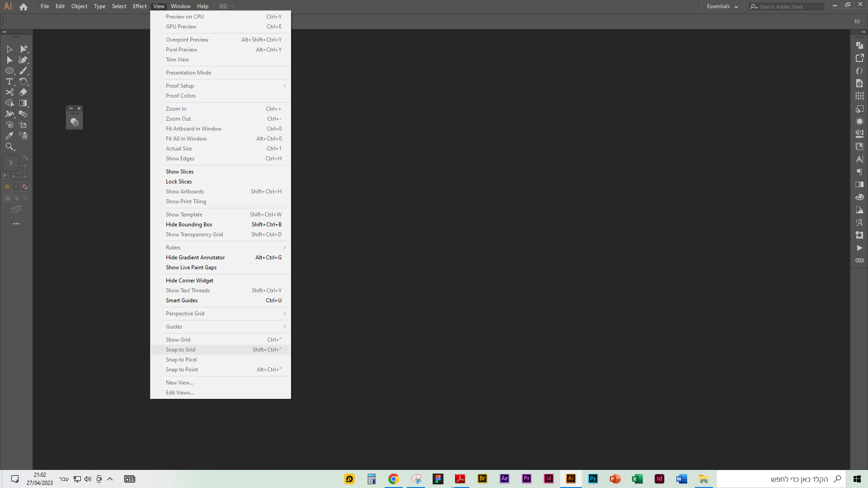Click Edit toolbar three-dots button
This screenshot has width=868, height=488.
(16, 224)
